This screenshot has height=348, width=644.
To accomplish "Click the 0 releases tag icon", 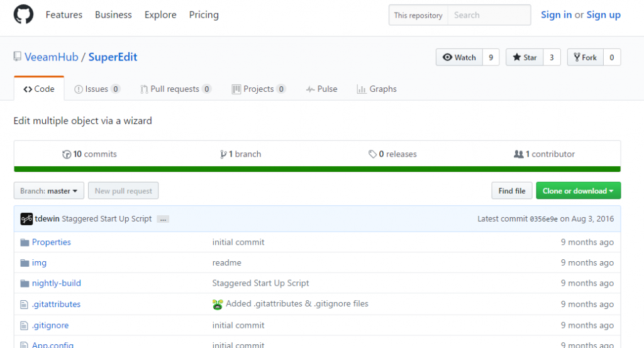I will pos(372,154).
